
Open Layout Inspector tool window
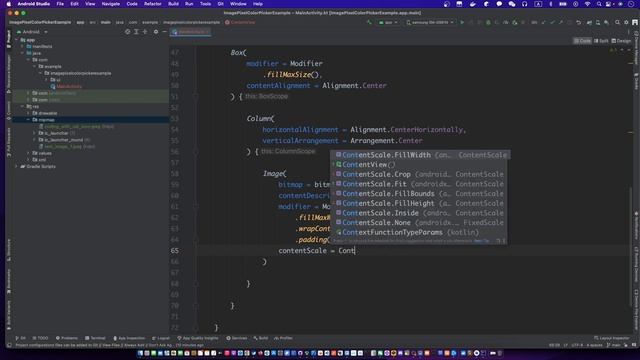click(611, 338)
